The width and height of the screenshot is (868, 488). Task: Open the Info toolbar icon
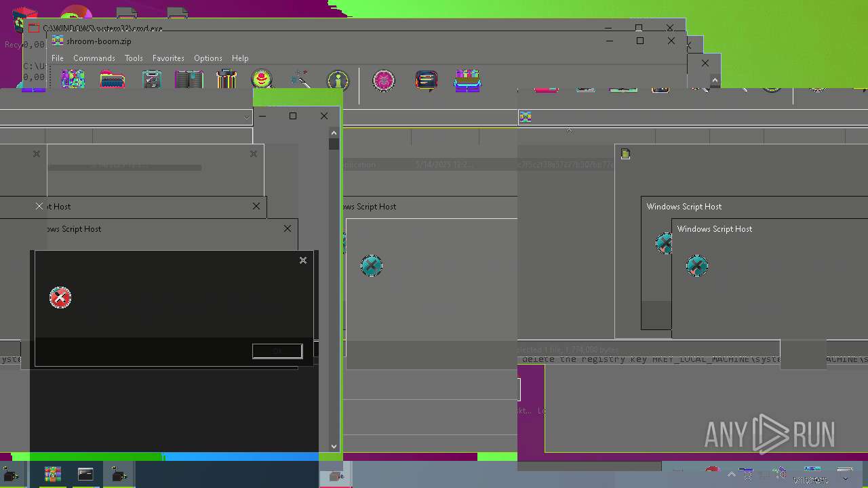[x=338, y=81]
